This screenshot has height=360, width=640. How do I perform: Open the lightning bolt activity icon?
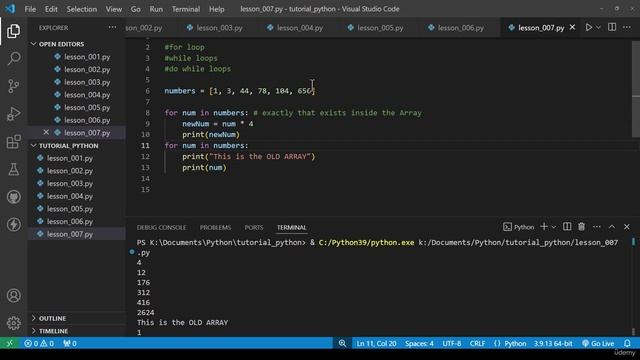tap(13, 224)
